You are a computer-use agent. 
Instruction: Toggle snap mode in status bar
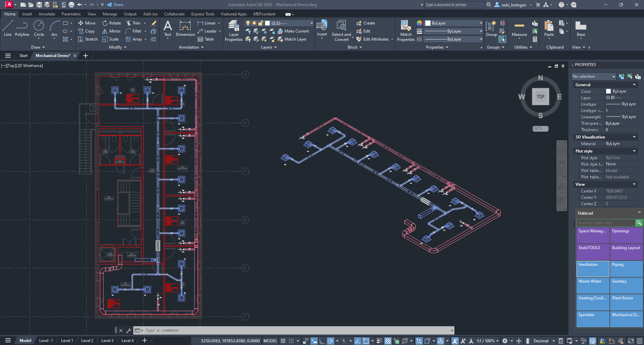291,341
